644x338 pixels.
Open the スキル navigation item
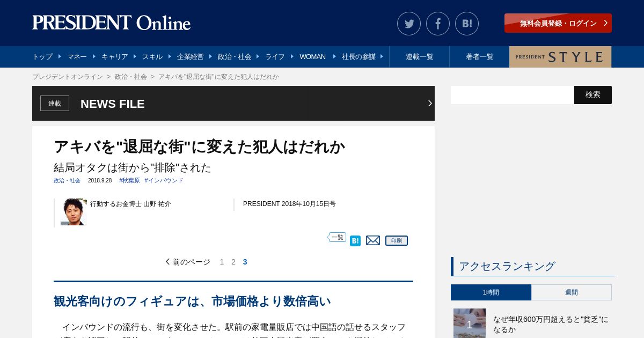coord(152,57)
